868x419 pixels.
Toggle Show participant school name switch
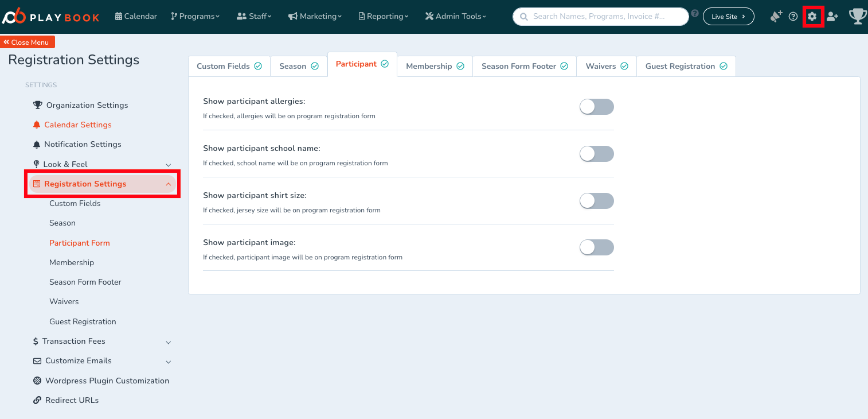[596, 154]
